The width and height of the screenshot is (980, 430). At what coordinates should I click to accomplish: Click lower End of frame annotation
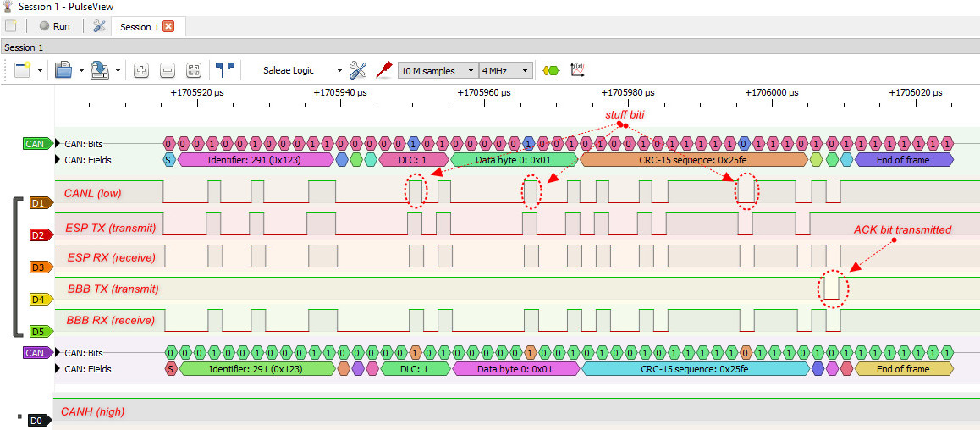(x=903, y=369)
